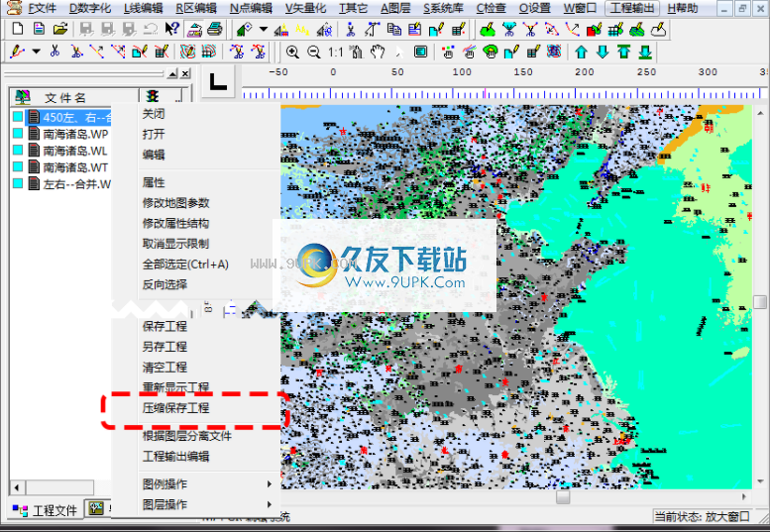Collapse file panel with up-arrow button

[x=172, y=74]
